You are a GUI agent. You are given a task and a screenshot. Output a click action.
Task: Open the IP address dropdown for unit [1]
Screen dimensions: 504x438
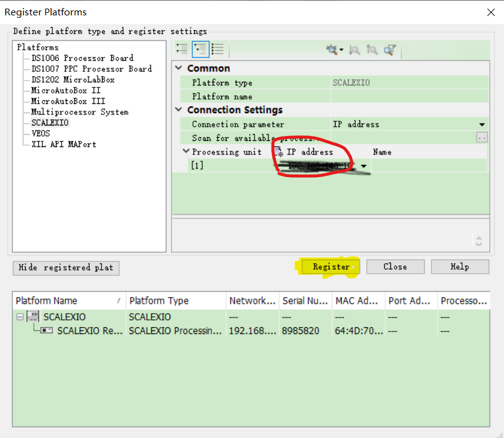363,165
